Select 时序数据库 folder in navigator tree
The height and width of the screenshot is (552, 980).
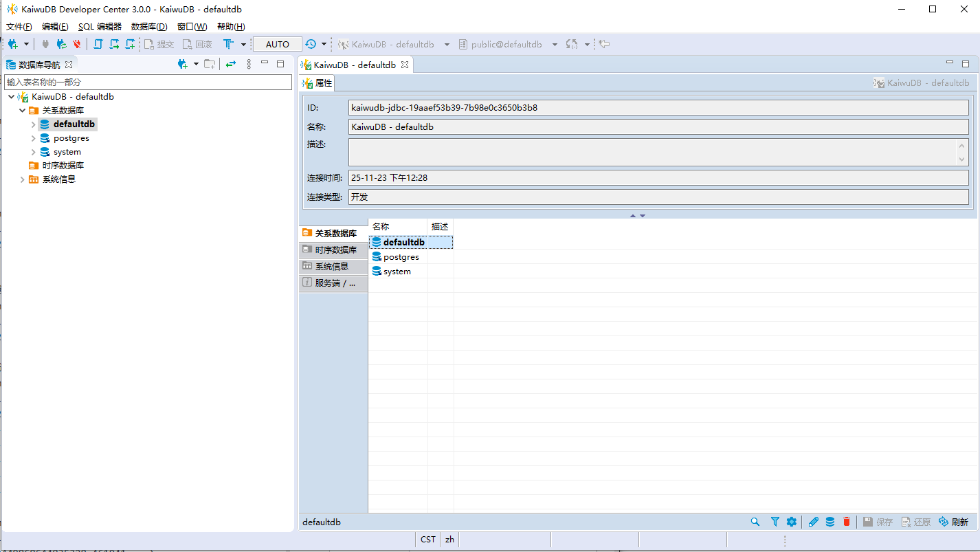[x=56, y=166]
